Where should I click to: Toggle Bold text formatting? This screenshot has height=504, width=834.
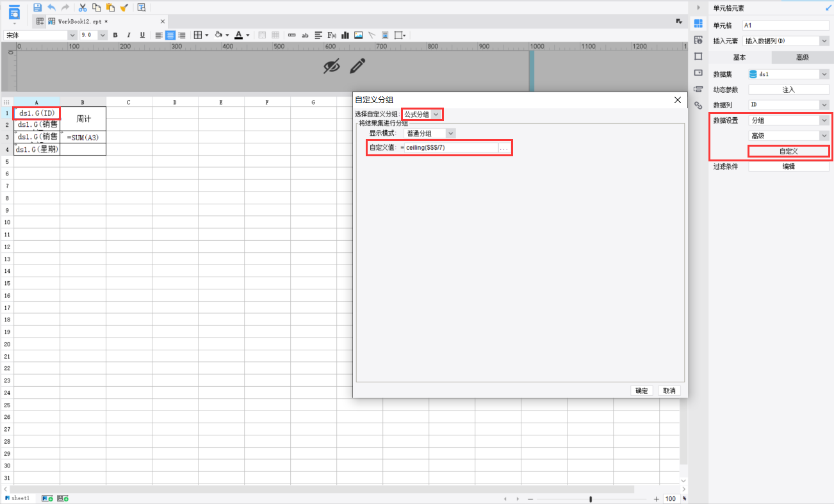[115, 35]
